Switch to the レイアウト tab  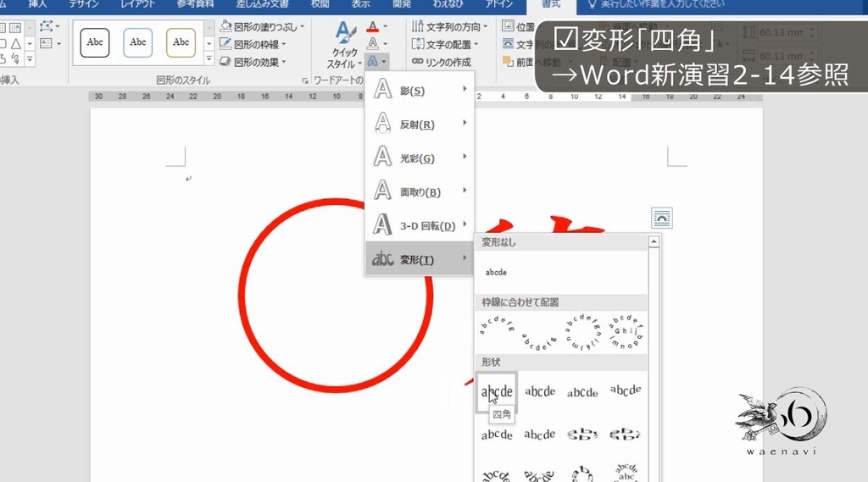[x=138, y=4]
